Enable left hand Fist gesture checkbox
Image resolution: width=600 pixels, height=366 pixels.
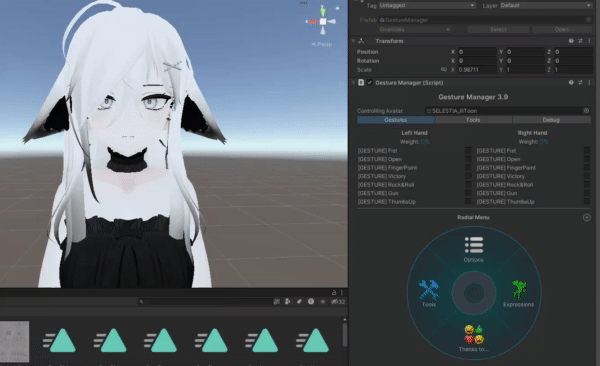pyautogui.click(x=468, y=150)
